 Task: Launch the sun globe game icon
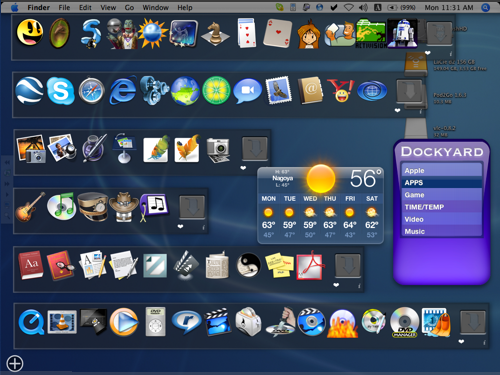coord(152,33)
